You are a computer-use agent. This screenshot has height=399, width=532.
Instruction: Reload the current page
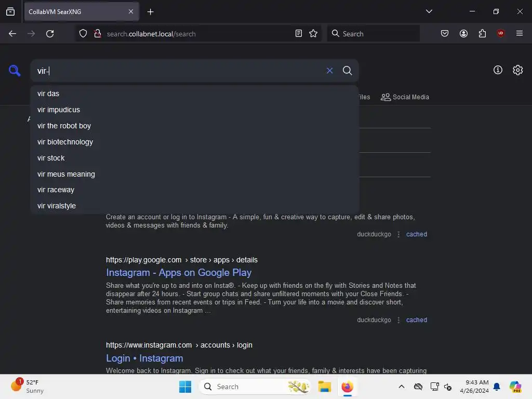[50, 34]
